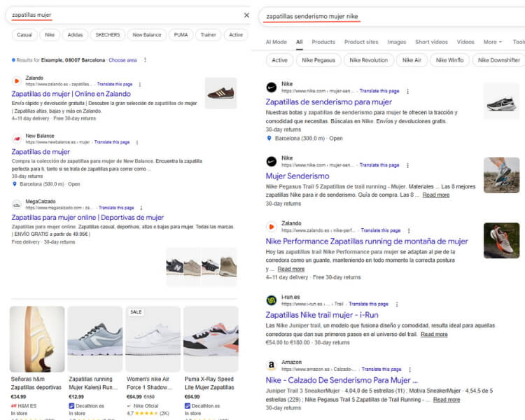
Task: Click the Decathlon.es icon under Kalenji shoe
Action: pyautogui.click(x=71, y=406)
